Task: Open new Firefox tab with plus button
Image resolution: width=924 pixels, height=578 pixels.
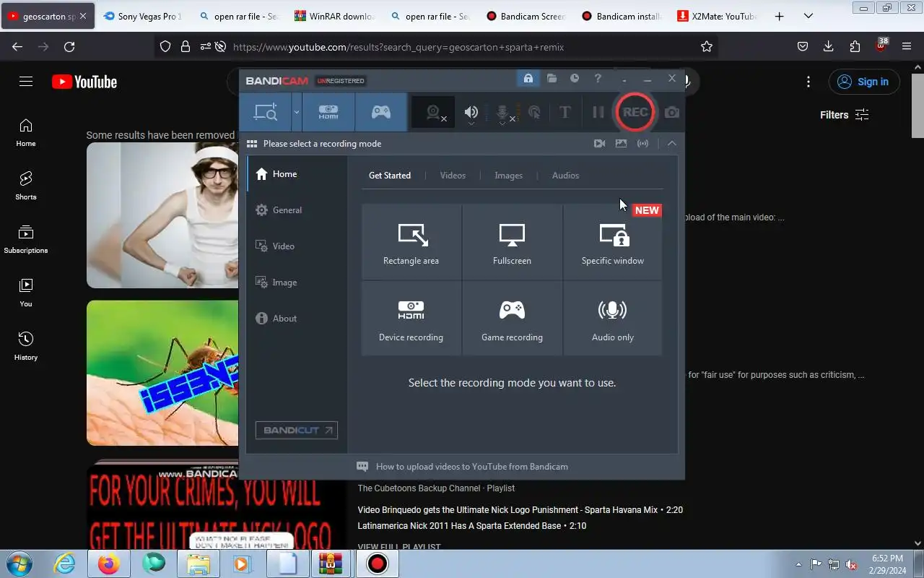Action: (779, 16)
